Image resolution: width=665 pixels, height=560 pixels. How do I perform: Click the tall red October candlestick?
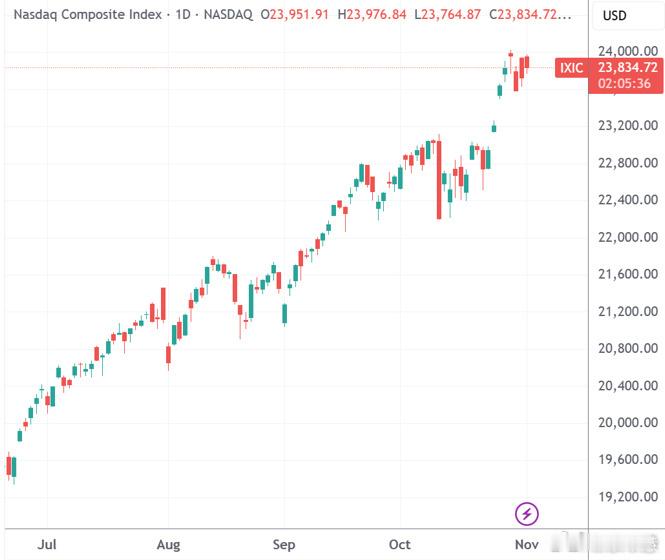439,179
